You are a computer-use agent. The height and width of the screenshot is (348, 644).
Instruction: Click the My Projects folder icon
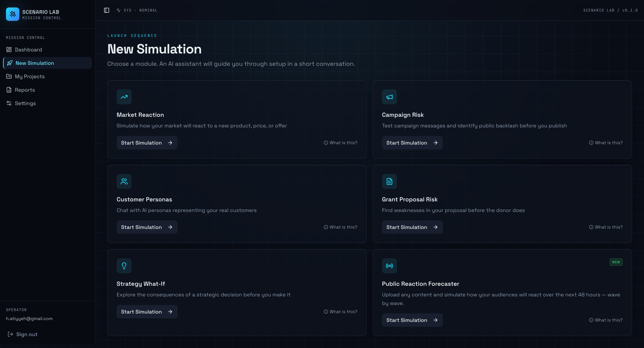tap(9, 76)
